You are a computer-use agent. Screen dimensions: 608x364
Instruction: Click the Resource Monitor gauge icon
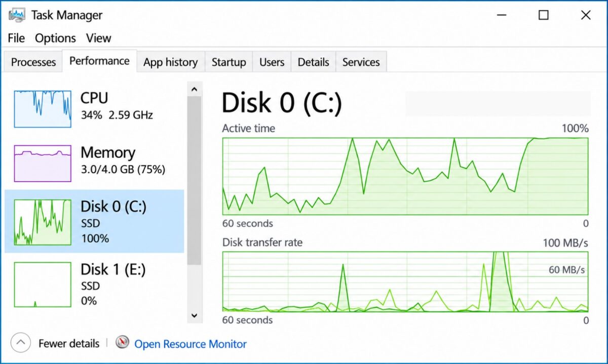(x=123, y=343)
